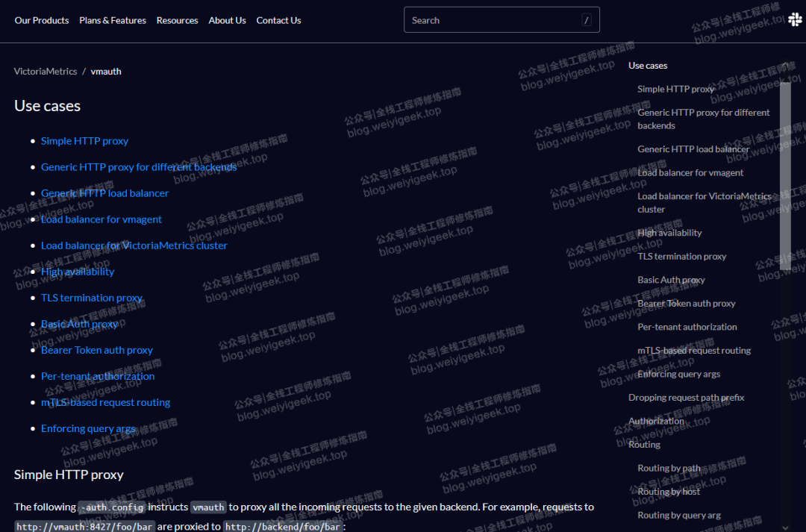Open the About Us menu
Viewport: 806px width, 532px height.
[x=227, y=21]
